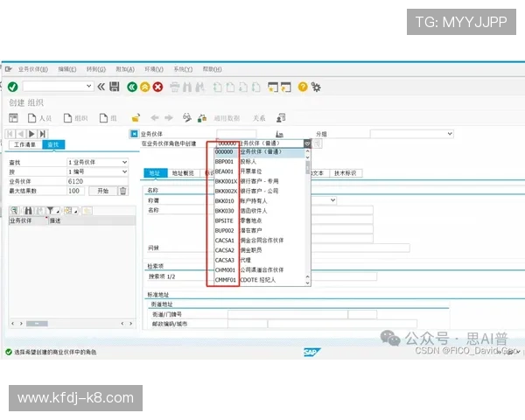
Task: Open Customize Local Layout gear icon
Action: click(x=316, y=87)
